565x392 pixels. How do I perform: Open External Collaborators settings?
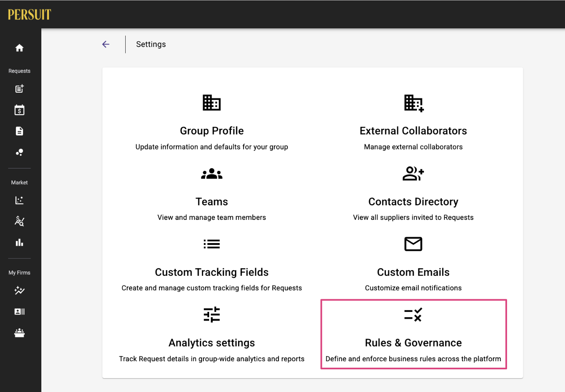(x=413, y=131)
